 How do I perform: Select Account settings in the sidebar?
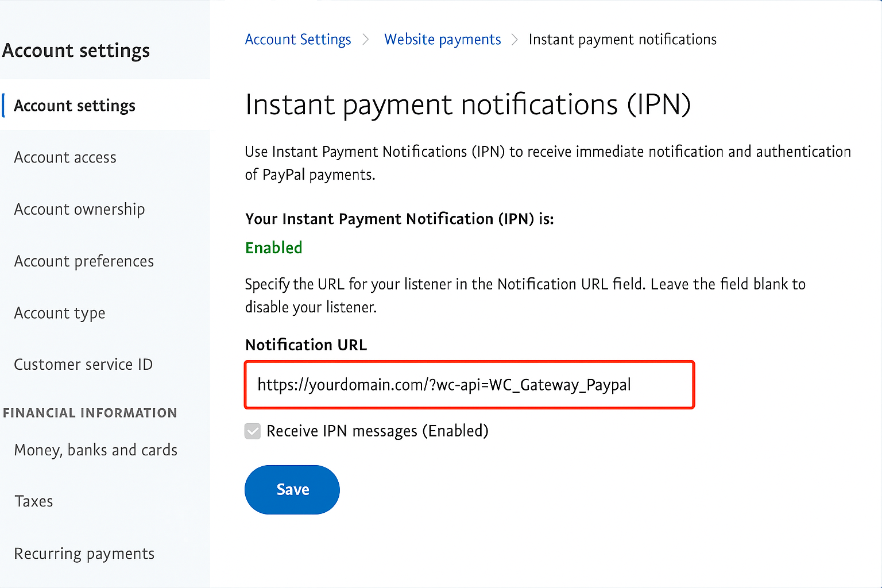pyautogui.click(x=75, y=105)
